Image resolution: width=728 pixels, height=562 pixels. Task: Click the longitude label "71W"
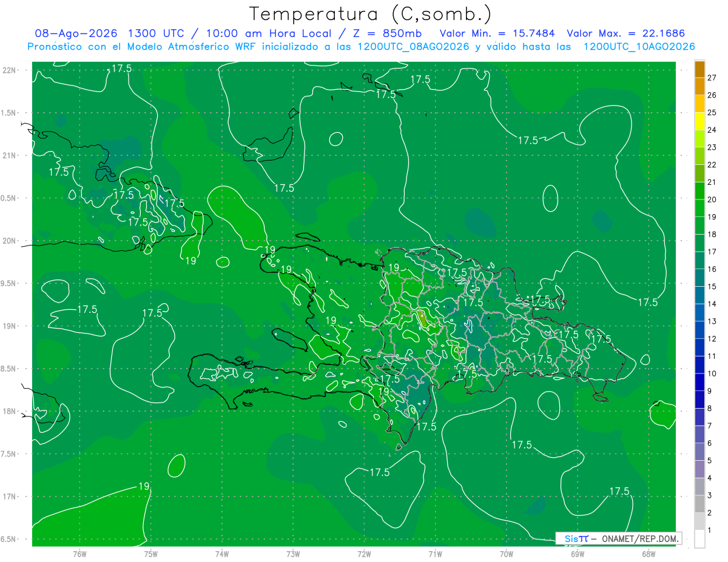coord(435,554)
